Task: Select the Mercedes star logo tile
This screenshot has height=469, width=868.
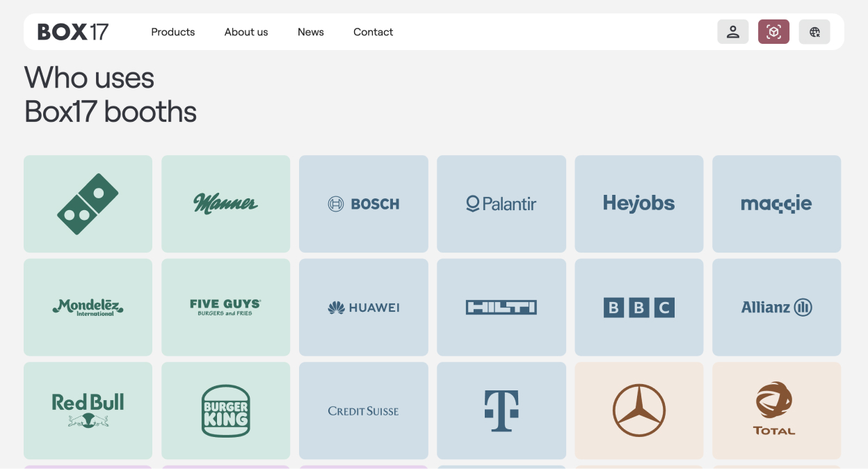Action: [639, 411]
